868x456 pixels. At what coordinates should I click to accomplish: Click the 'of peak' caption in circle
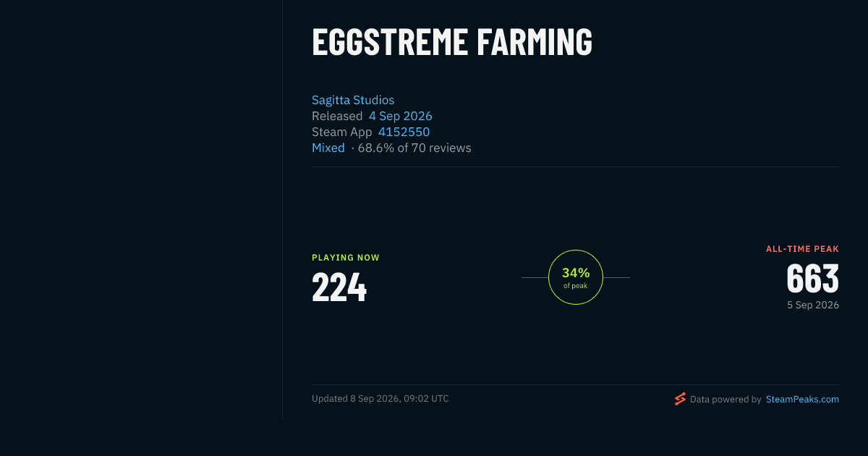[576, 286]
